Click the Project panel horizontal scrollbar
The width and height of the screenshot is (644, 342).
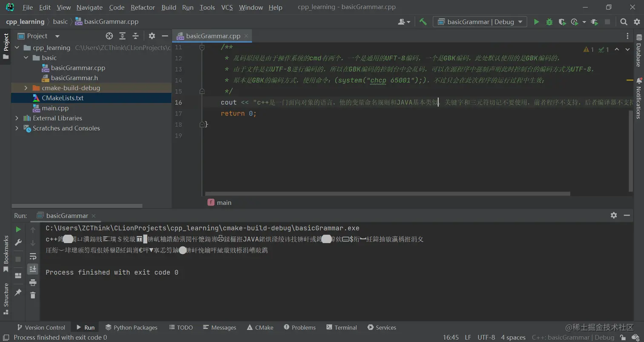point(77,206)
